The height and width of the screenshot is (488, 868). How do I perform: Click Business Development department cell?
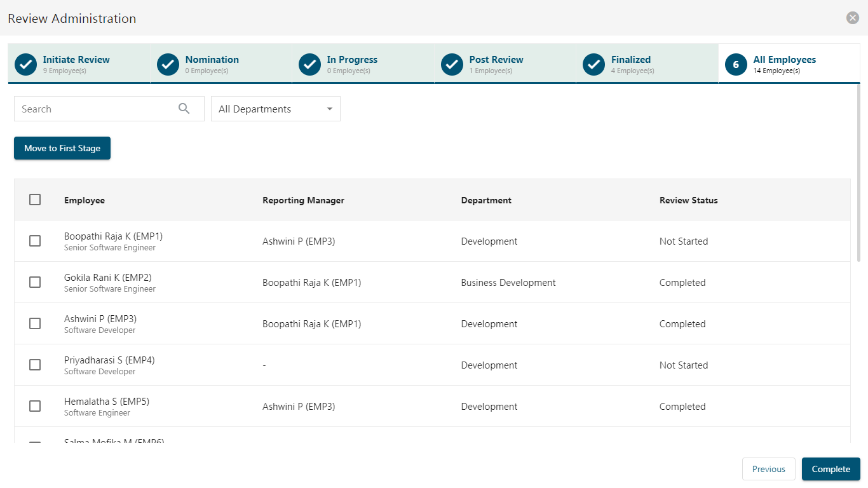click(x=508, y=283)
